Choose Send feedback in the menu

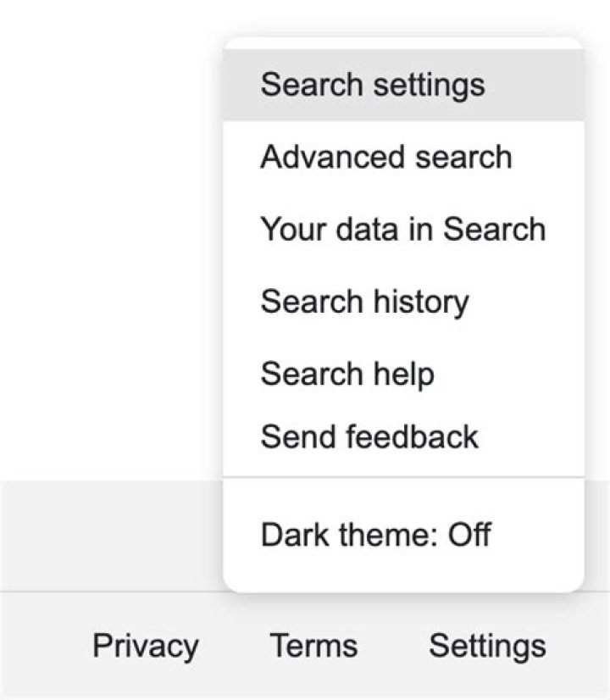click(x=369, y=437)
